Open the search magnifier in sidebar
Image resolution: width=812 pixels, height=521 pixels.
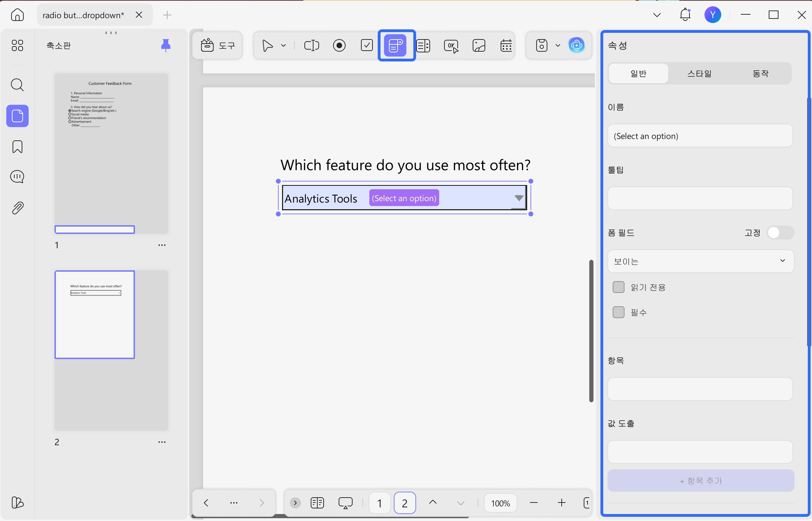pyautogui.click(x=17, y=85)
